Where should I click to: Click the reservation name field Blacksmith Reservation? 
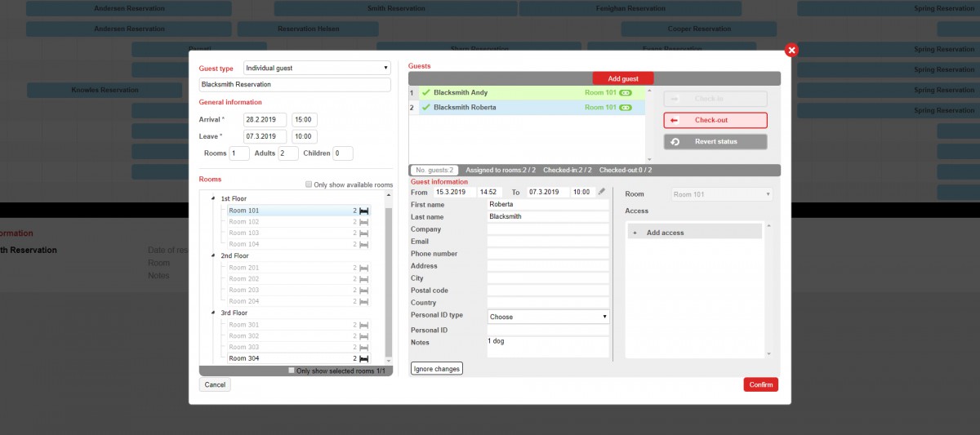point(295,84)
